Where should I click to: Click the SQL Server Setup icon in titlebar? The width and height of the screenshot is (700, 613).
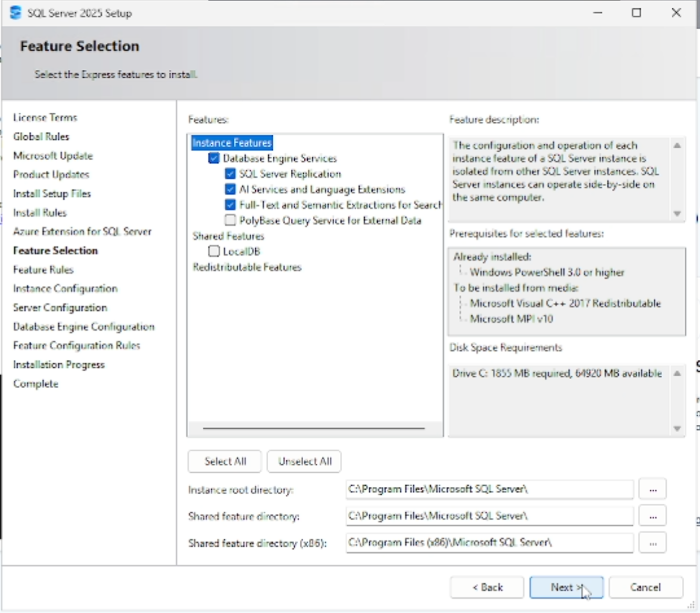point(15,12)
